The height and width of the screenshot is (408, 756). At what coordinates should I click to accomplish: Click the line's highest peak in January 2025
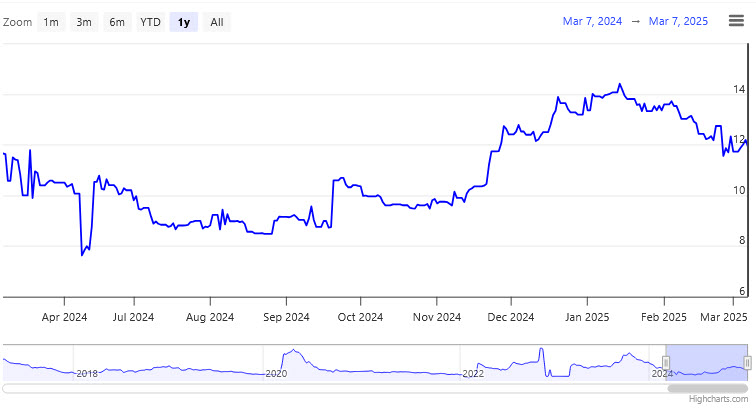[x=620, y=84]
